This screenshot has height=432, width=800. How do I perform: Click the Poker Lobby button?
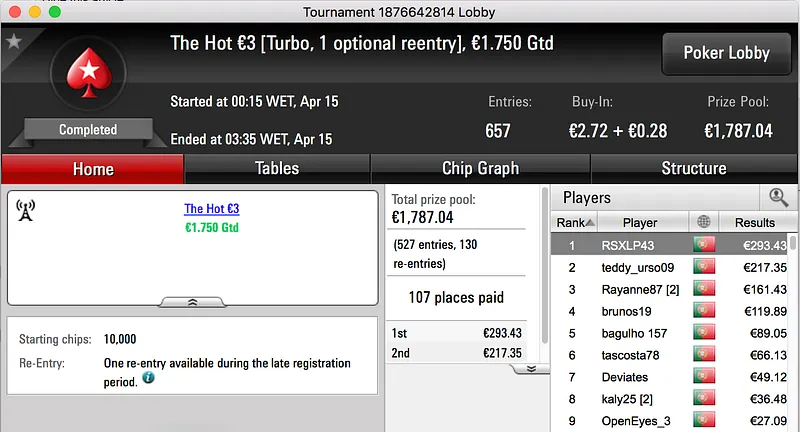click(725, 53)
